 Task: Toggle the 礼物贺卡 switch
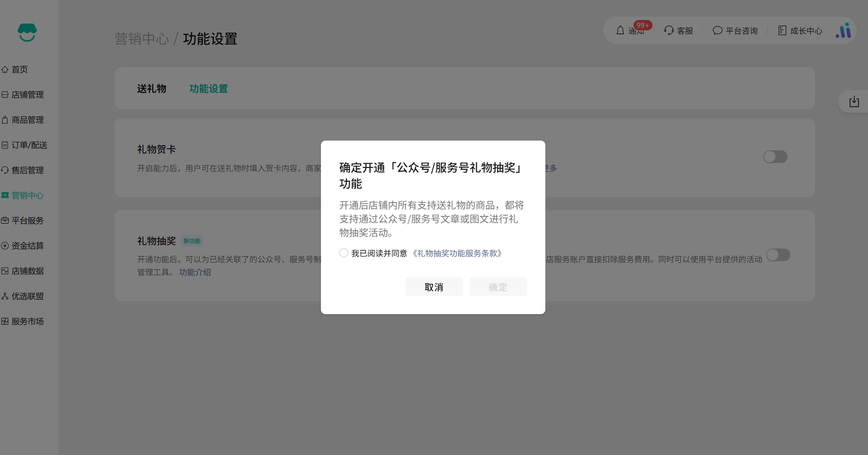click(x=775, y=157)
